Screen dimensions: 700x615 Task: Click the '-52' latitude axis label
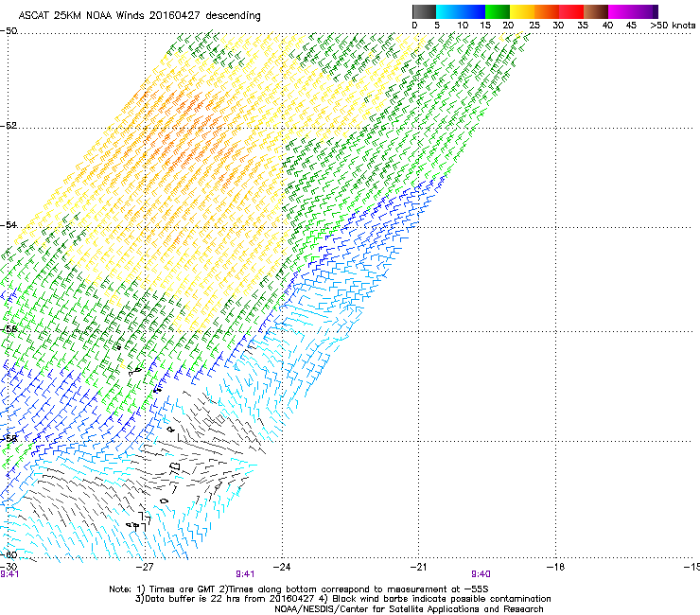[x=9, y=126]
